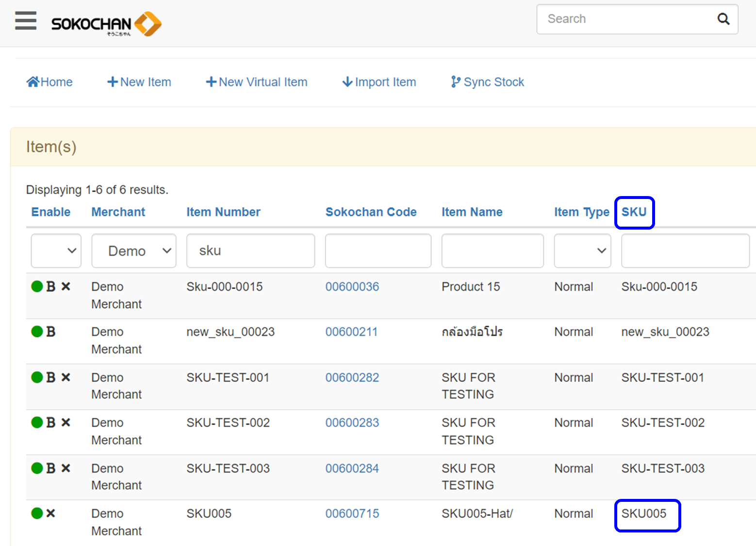The width and height of the screenshot is (756, 546).
Task: Open the Merchant filter dropdown showing Demo
Action: [133, 251]
